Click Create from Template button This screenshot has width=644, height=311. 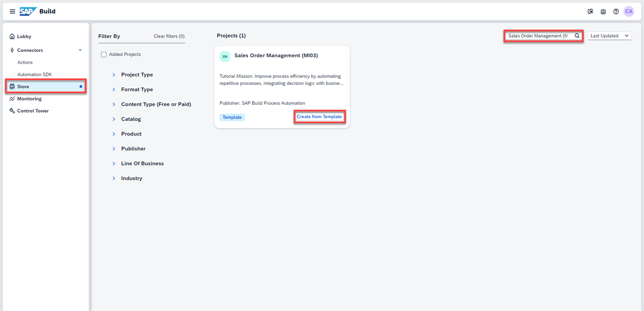click(x=319, y=117)
